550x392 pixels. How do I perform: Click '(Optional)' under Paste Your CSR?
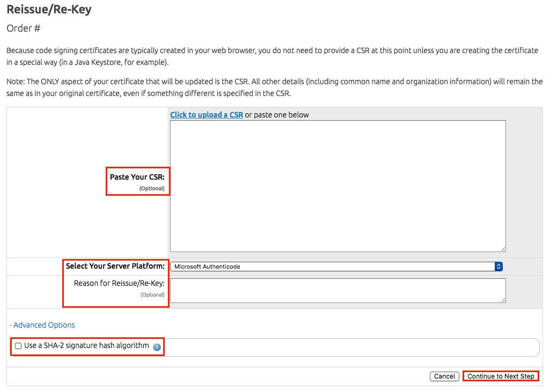(x=152, y=189)
